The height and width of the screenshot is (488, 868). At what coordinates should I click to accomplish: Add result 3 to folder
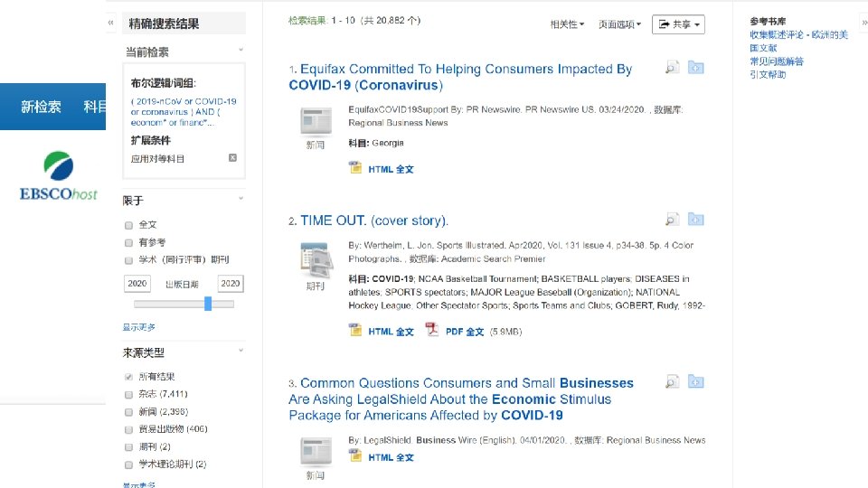click(x=696, y=381)
